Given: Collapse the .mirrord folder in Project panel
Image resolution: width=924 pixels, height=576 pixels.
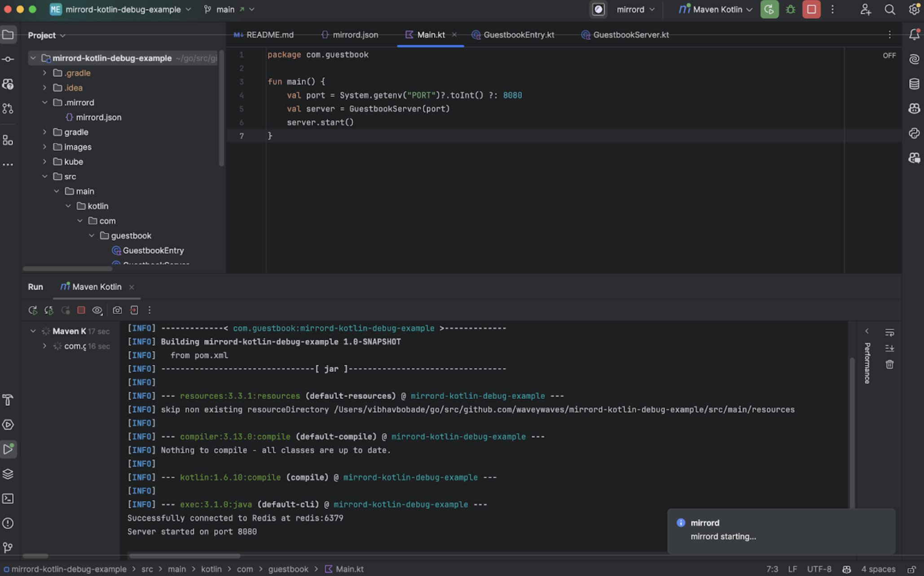Looking at the screenshot, I should 45,102.
